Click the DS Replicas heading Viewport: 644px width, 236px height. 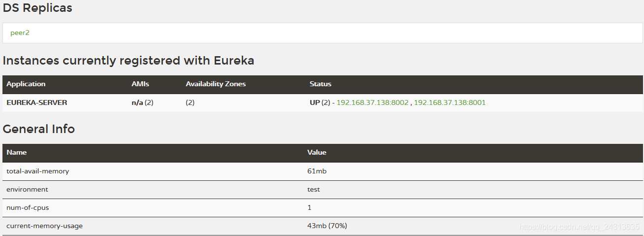tap(37, 8)
